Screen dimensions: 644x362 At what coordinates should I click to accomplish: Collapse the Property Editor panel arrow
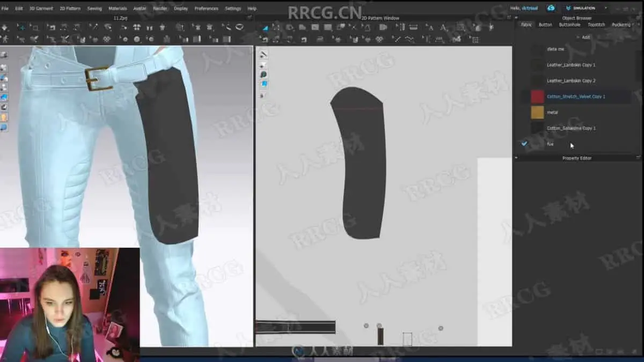tap(516, 158)
